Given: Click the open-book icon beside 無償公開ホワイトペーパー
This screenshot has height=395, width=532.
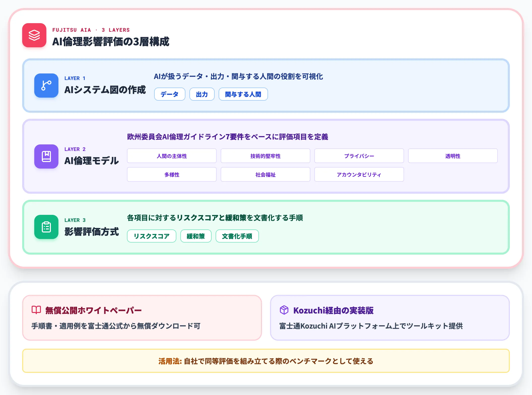Looking at the screenshot, I should 36,310.
